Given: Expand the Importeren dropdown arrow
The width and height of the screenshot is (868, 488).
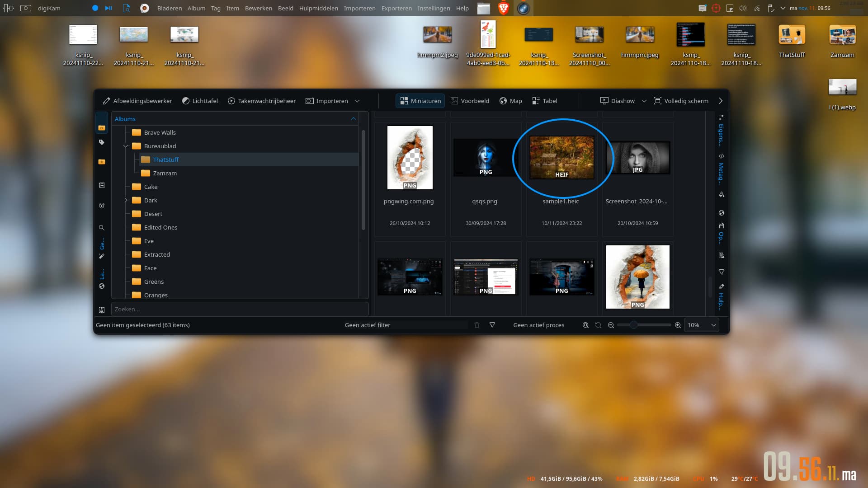Looking at the screenshot, I should click(x=357, y=101).
